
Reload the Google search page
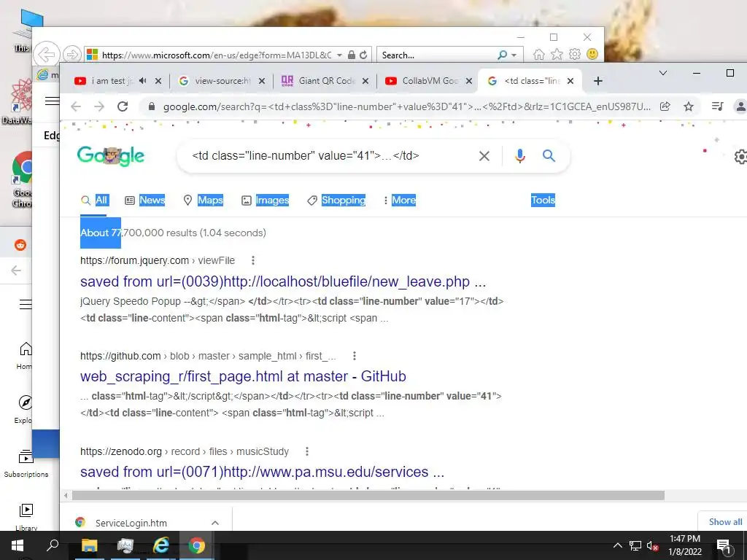[x=123, y=106]
